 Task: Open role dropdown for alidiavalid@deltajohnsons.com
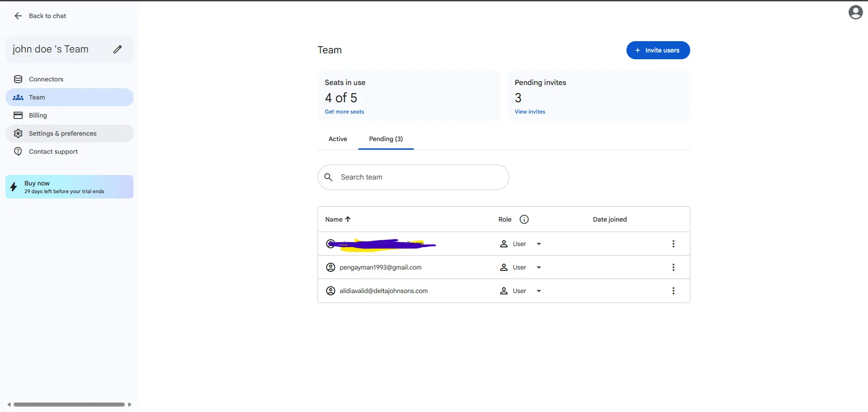coord(539,291)
